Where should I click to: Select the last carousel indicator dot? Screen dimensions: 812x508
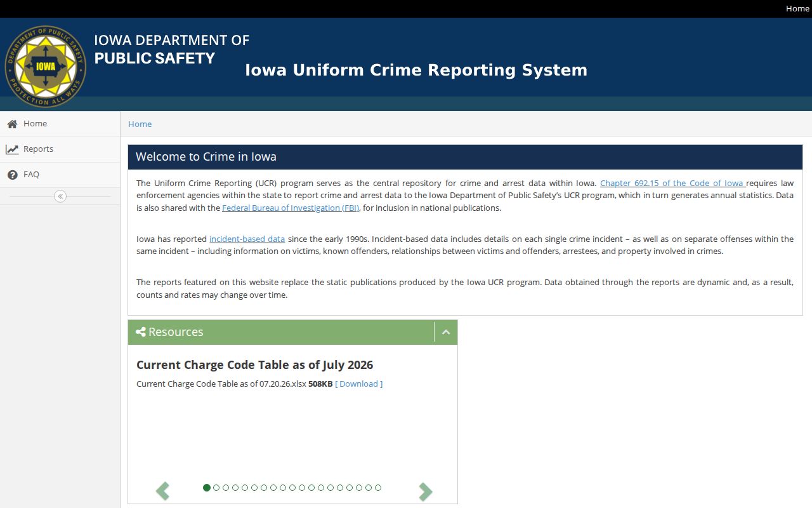pyautogui.click(x=378, y=488)
